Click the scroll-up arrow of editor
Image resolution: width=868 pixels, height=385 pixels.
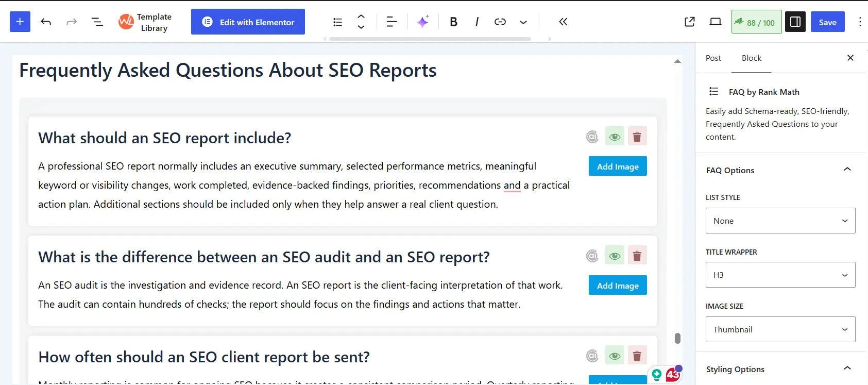[x=677, y=61]
